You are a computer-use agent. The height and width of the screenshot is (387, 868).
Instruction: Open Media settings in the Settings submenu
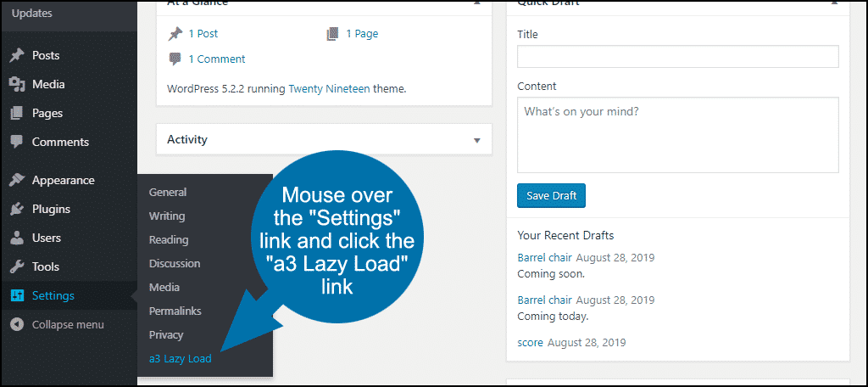click(x=164, y=287)
